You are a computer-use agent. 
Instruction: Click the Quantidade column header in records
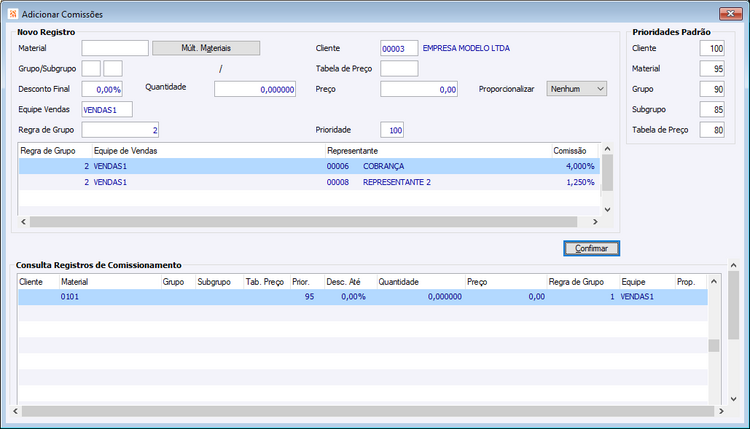420,282
